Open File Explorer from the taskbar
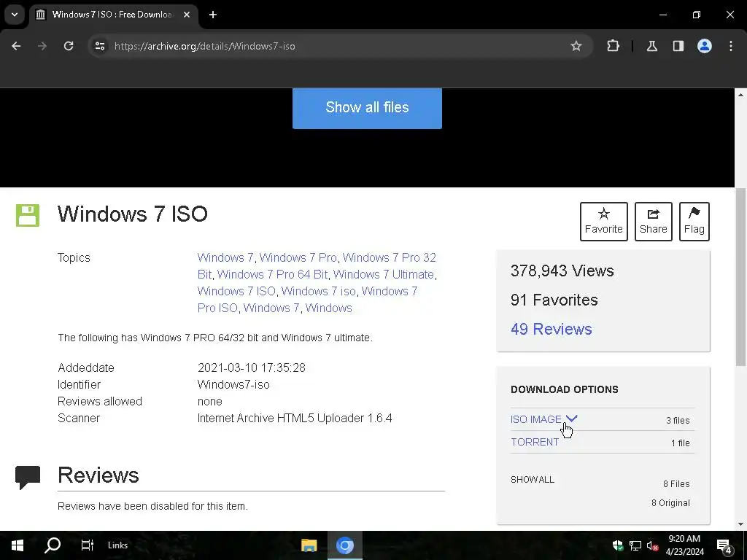 pyautogui.click(x=309, y=545)
